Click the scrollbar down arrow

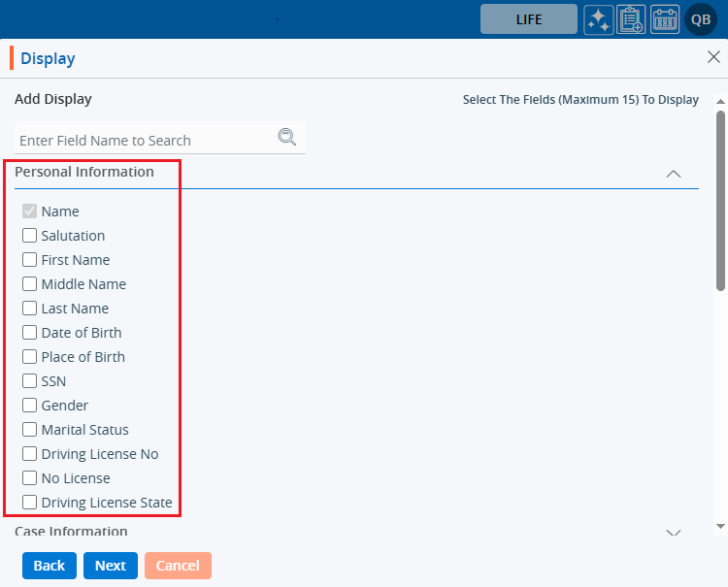pos(720,526)
